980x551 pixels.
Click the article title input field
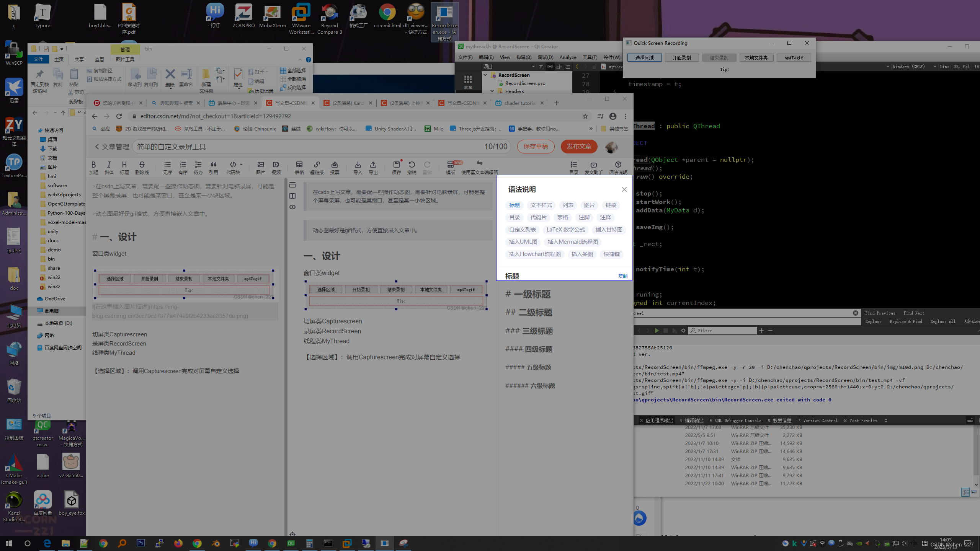[x=306, y=147]
